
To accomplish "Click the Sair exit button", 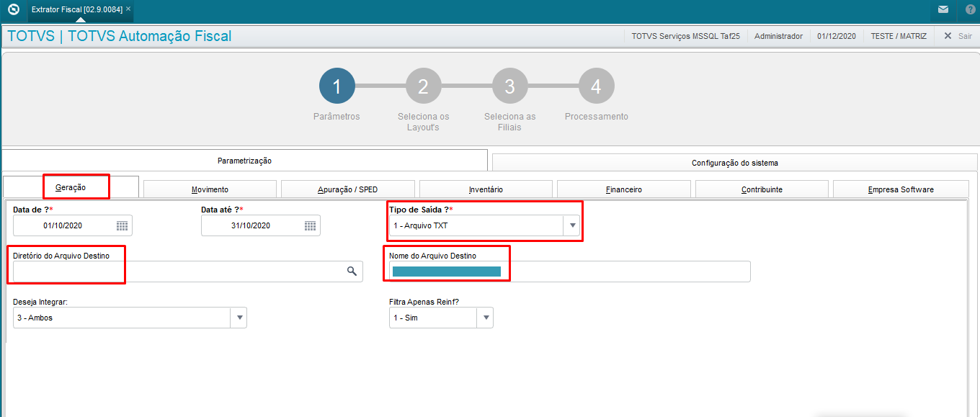I will (x=958, y=35).
